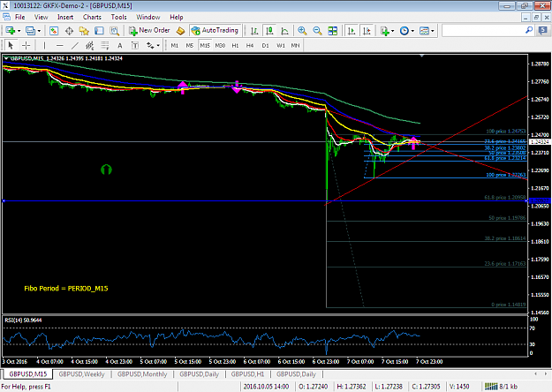Toggle the AutoTrading button
The image size is (552, 392).
pos(215,31)
